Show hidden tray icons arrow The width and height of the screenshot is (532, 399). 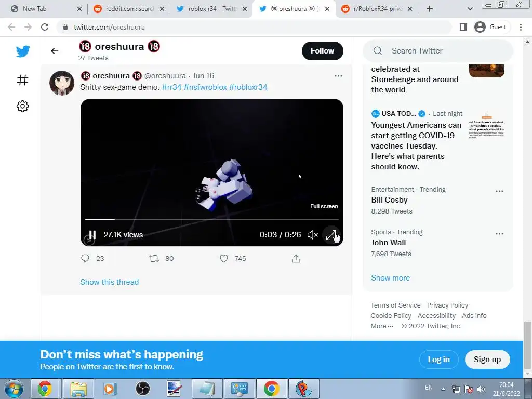click(443, 389)
